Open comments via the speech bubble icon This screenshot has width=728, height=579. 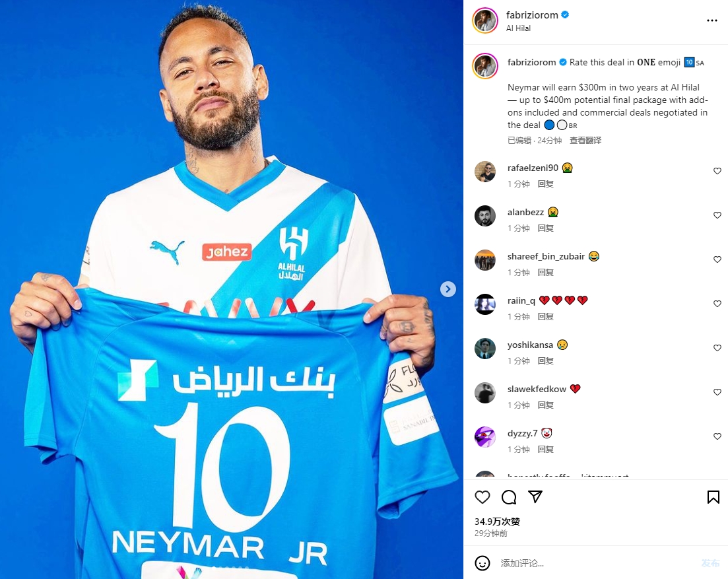(509, 497)
